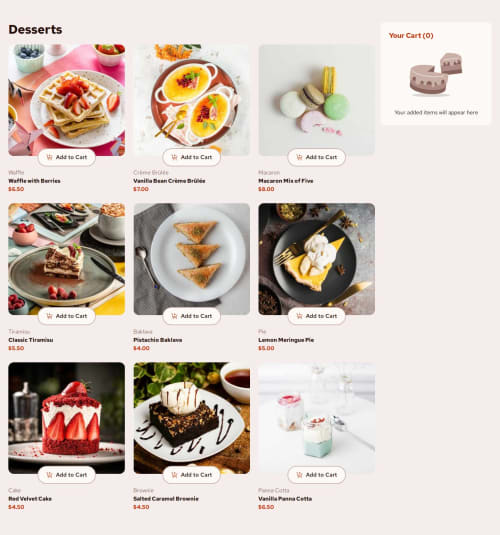Click cart icon on Waffle Add to Cart

(x=49, y=157)
